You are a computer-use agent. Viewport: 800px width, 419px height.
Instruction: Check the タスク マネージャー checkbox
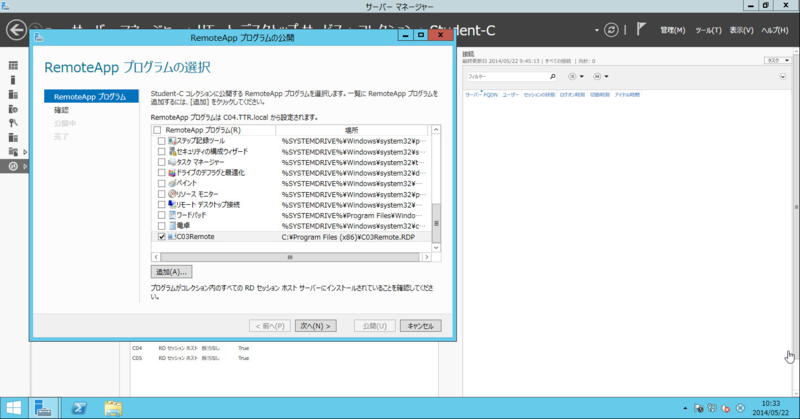[x=162, y=162]
